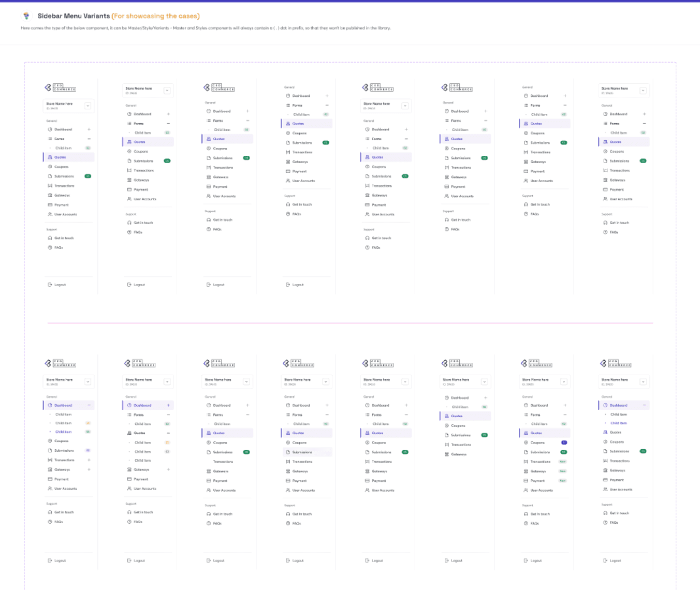
Task: Expand Transactions using its plus sign
Action: coord(89,460)
